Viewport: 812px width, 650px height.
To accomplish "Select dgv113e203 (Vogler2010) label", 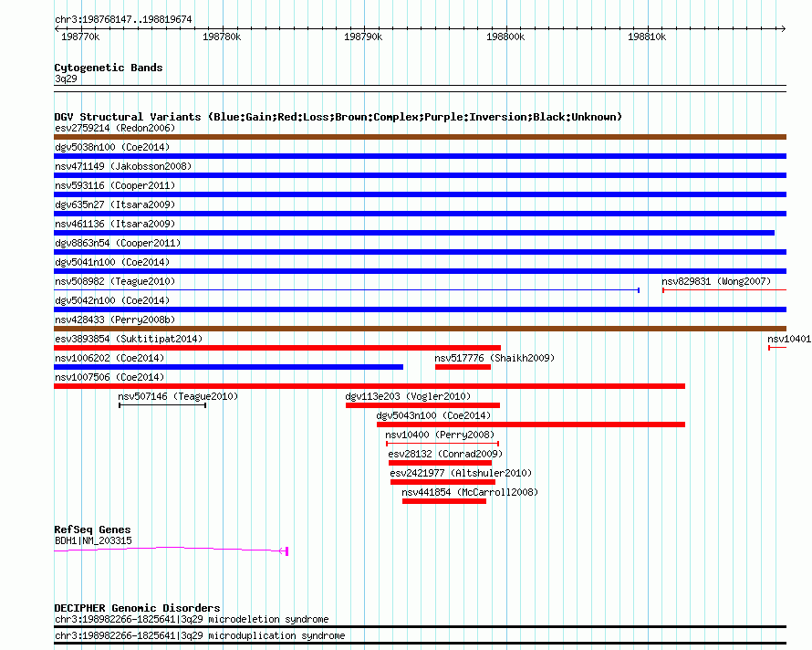I will pos(408,396).
